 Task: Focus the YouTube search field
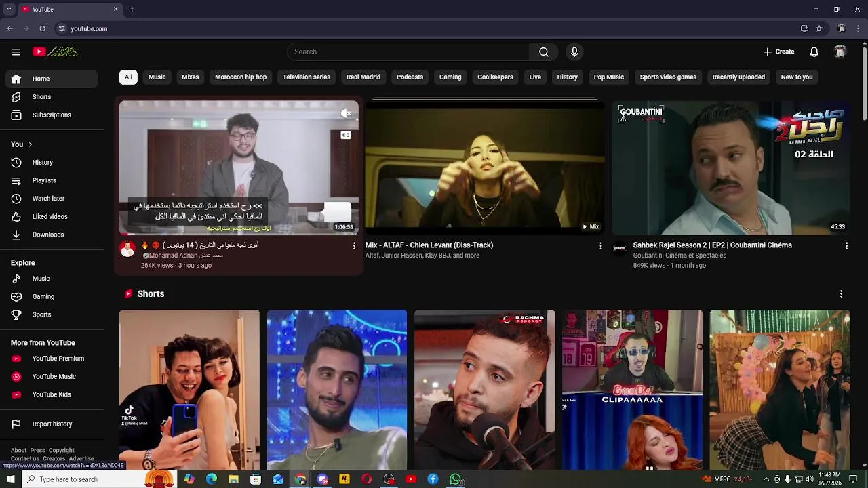pos(408,52)
